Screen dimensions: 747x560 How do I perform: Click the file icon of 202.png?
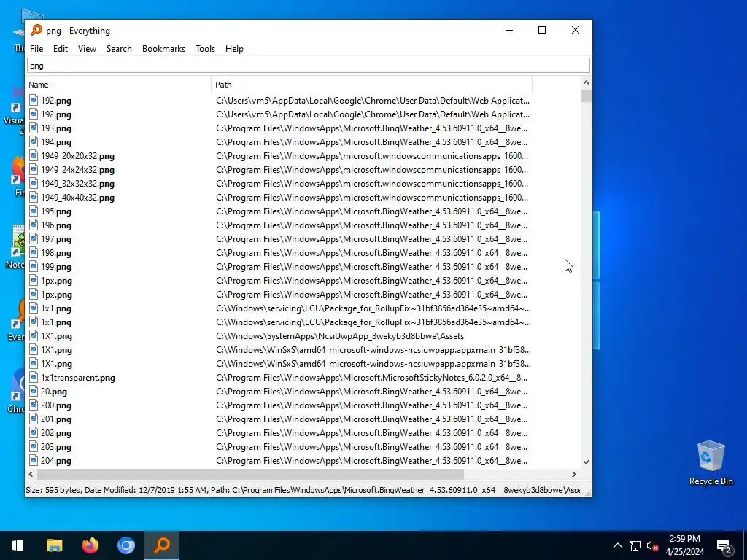click(x=34, y=432)
